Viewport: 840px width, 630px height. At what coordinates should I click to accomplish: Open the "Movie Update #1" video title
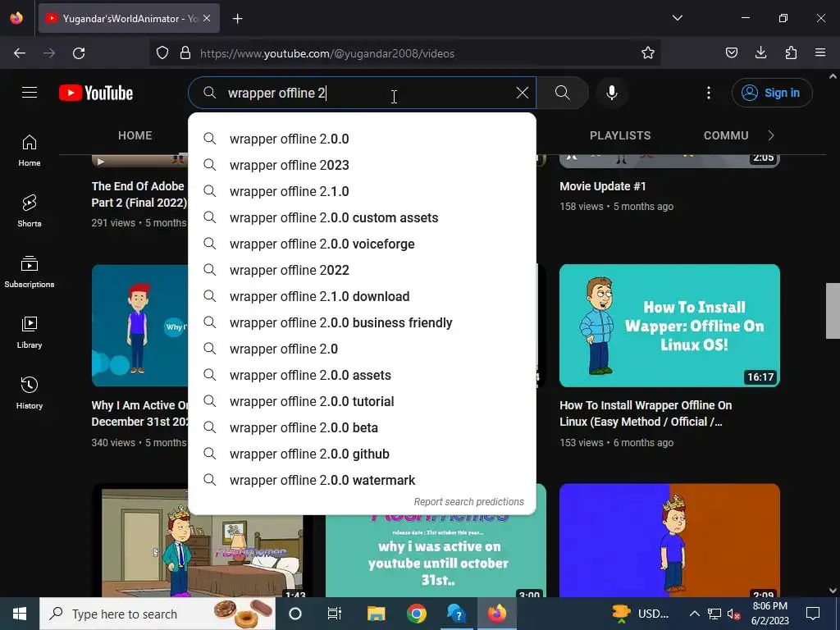coord(603,186)
